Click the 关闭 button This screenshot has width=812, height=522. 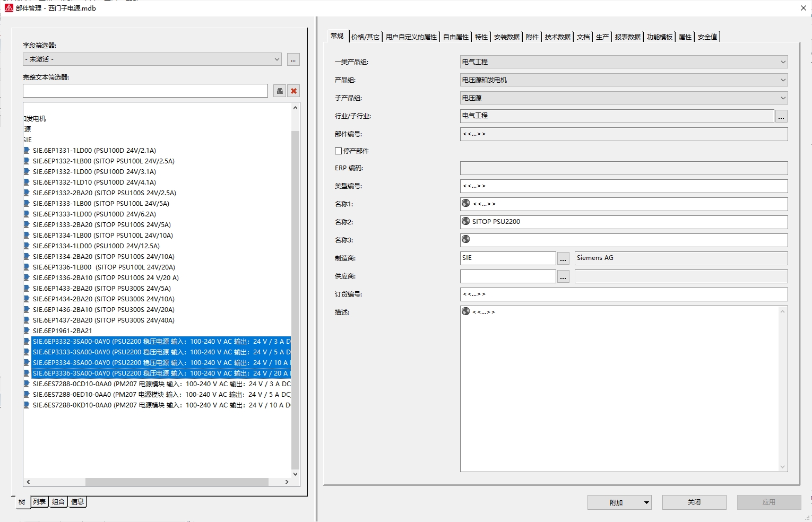694,502
